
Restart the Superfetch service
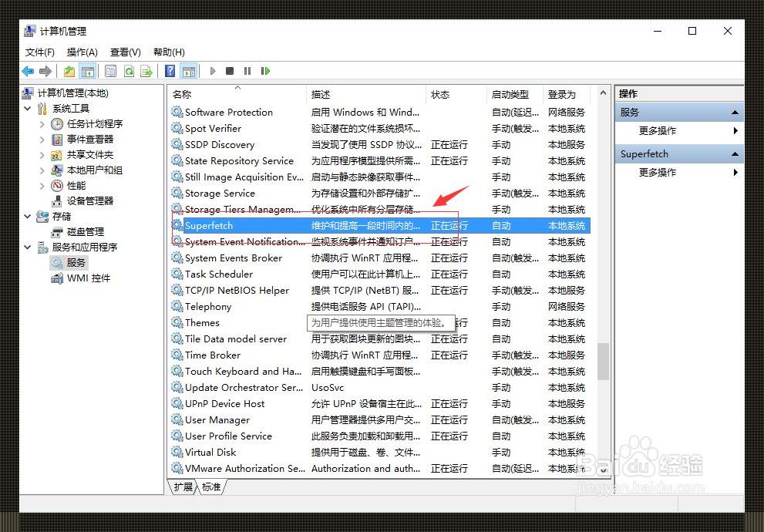coord(265,71)
